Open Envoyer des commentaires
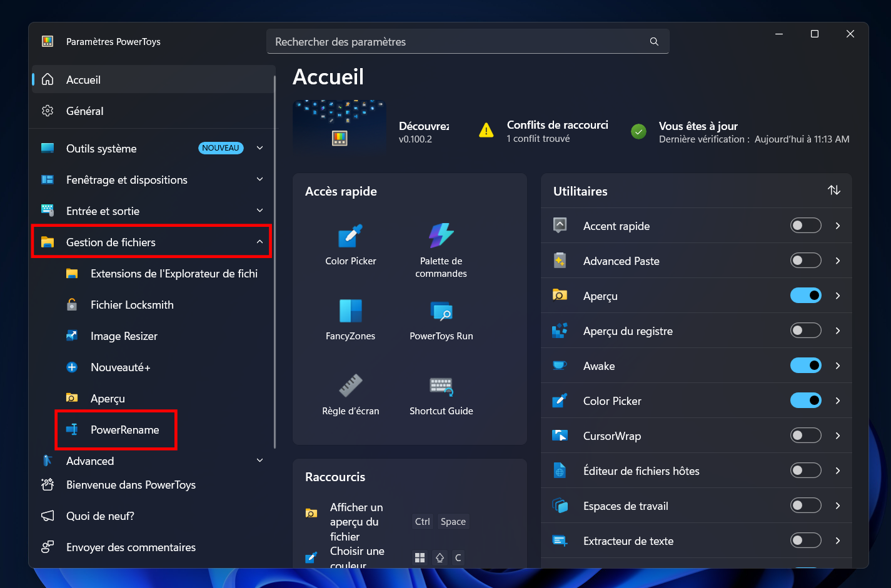The height and width of the screenshot is (588, 891). [153, 547]
